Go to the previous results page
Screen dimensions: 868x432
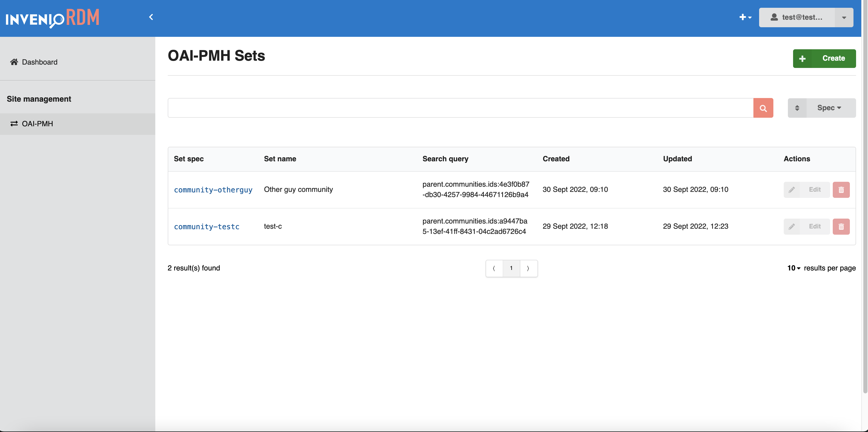click(x=494, y=268)
